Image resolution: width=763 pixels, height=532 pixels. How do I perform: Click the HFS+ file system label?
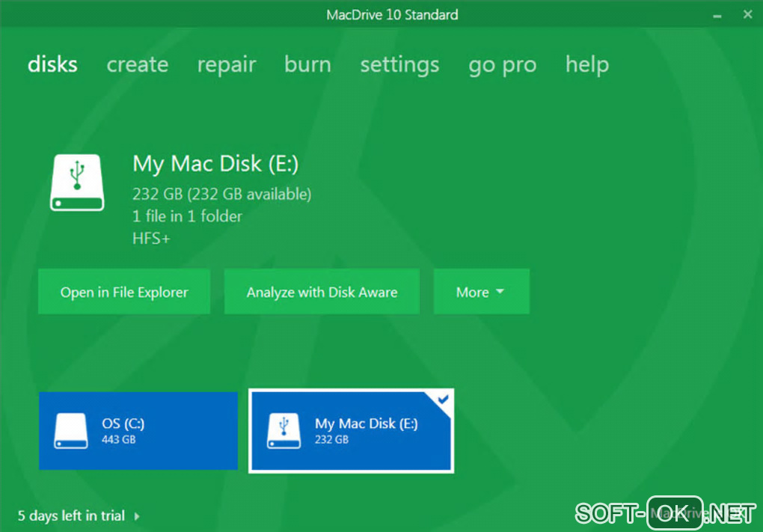click(x=151, y=239)
